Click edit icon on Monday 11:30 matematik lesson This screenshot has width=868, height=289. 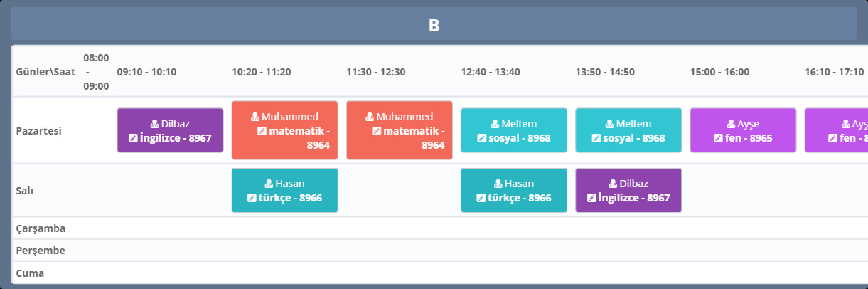(377, 131)
